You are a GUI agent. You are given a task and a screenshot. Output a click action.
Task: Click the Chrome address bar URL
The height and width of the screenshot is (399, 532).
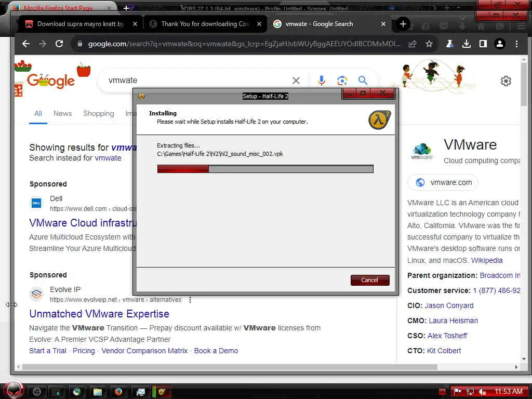coord(244,44)
